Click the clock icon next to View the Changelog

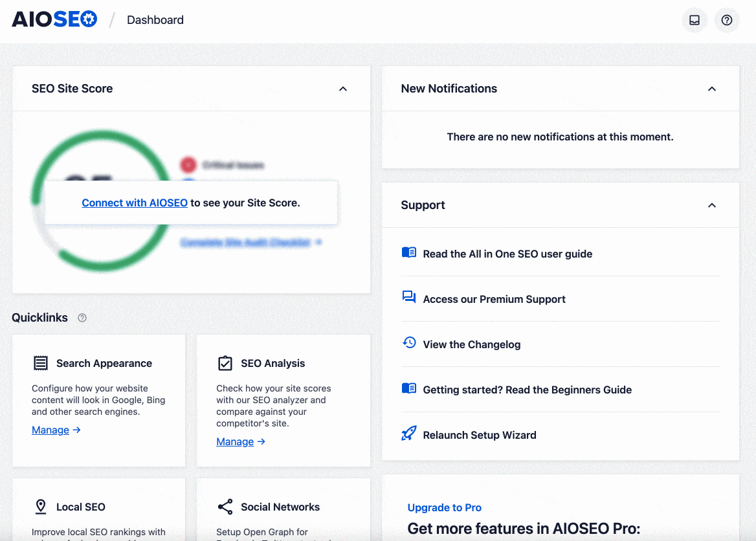[x=408, y=343]
